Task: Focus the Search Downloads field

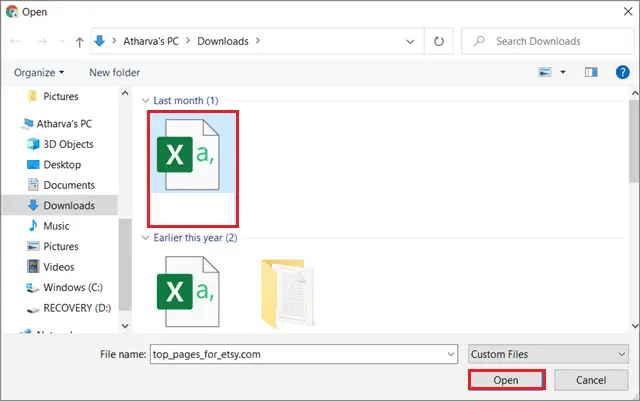Action: (548, 41)
